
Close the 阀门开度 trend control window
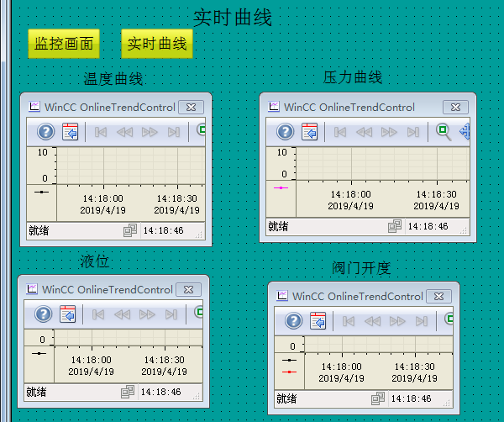click(438, 296)
